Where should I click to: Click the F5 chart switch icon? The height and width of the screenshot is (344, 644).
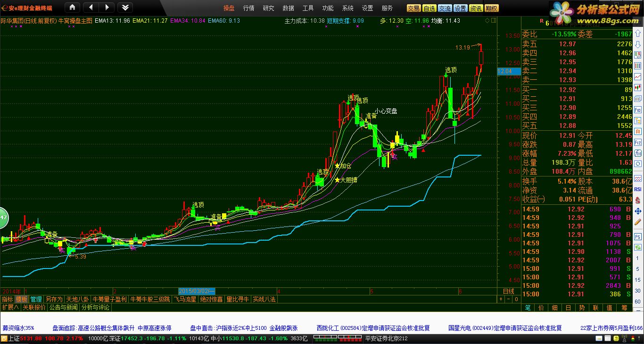click(638, 236)
